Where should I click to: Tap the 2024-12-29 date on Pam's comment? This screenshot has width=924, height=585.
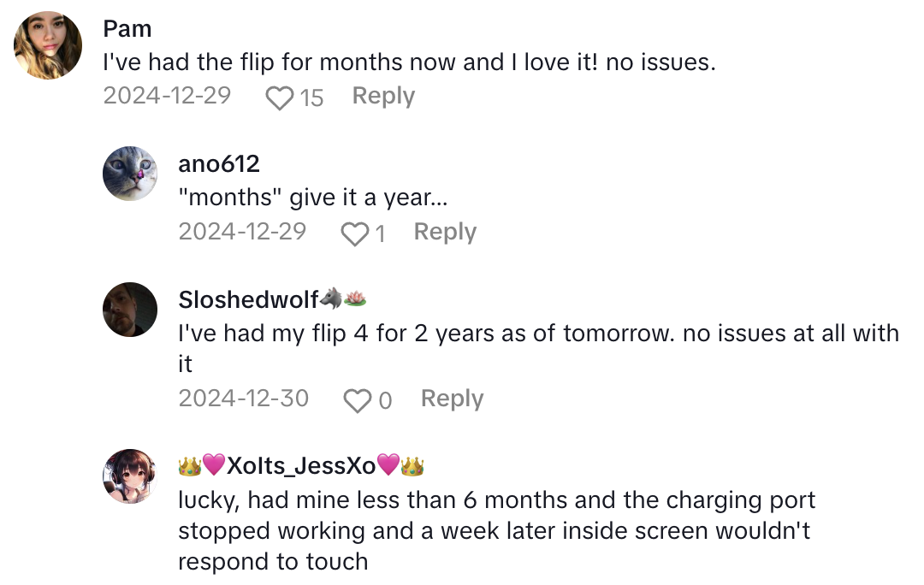pyautogui.click(x=167, y=97)
